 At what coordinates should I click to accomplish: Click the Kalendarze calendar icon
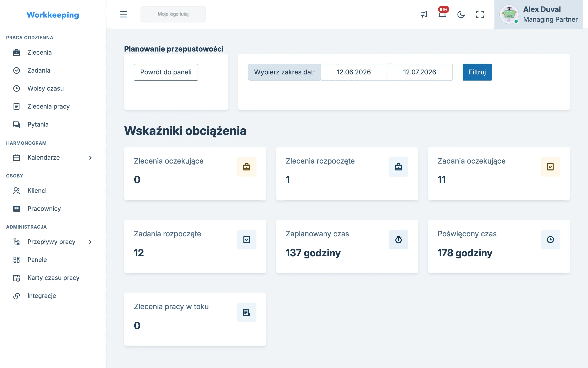click(x=17, y=157)
